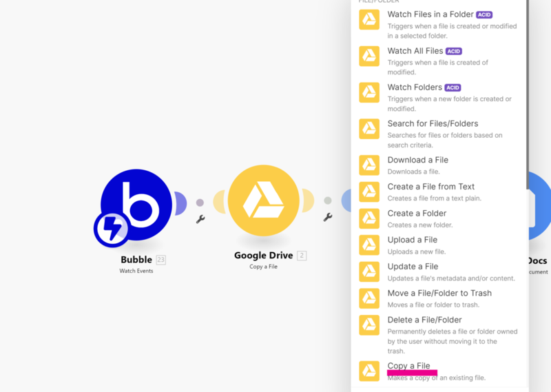
Task: Click the Google Drive module name label
Action: (264, 256)
